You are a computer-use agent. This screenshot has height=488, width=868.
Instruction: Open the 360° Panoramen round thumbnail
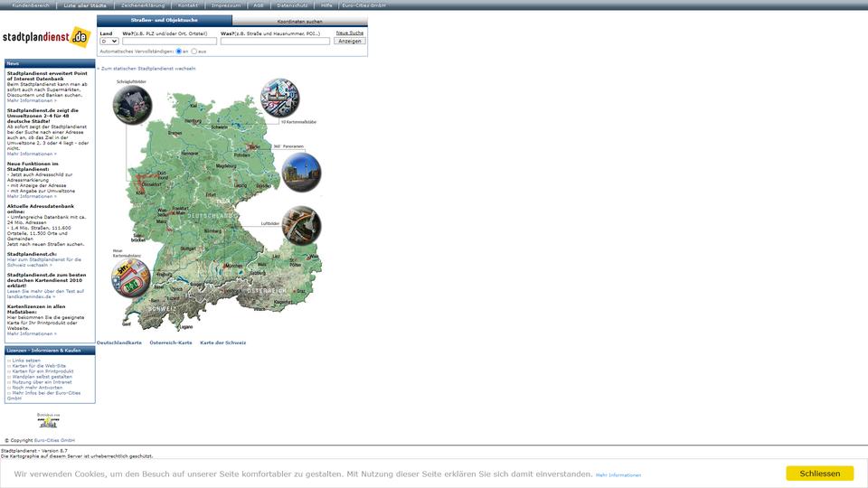[301, 173]
